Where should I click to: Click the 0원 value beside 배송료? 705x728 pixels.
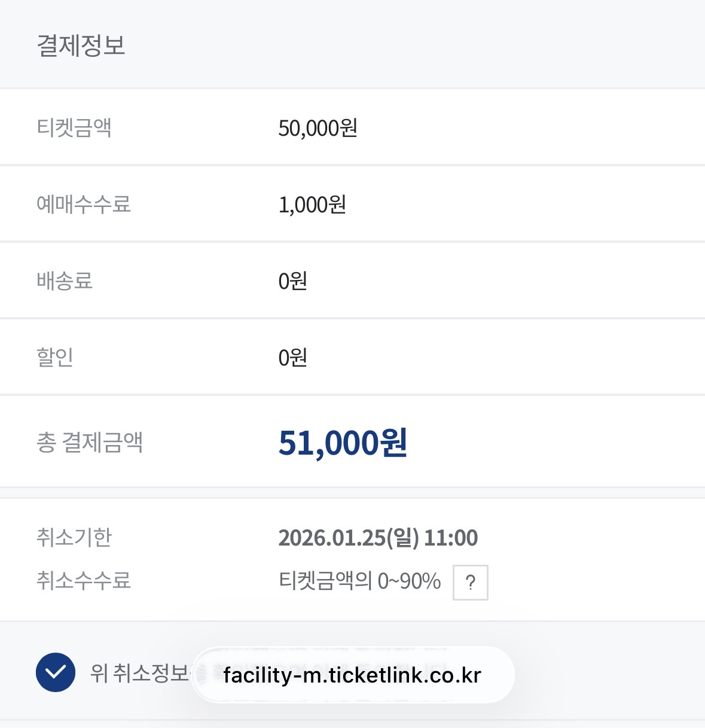(x=292, y=281)
